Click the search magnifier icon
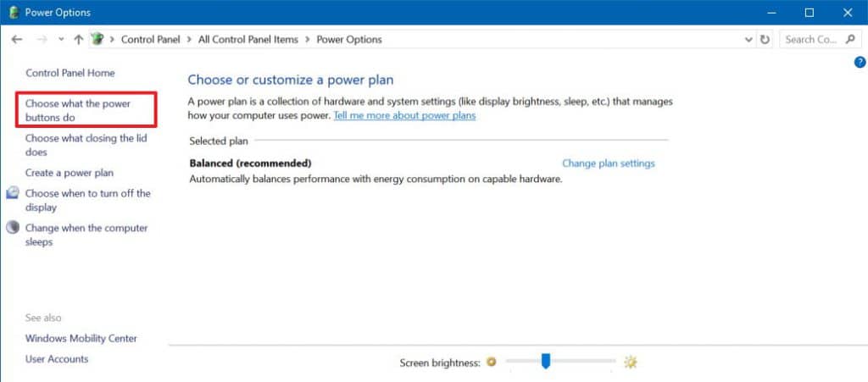 pyautogui.click(x=850, y=40)
